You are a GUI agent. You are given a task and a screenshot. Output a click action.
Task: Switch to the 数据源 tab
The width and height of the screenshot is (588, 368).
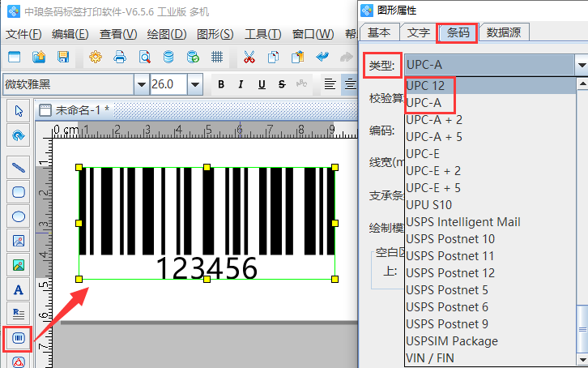click(x=504, y=32)
